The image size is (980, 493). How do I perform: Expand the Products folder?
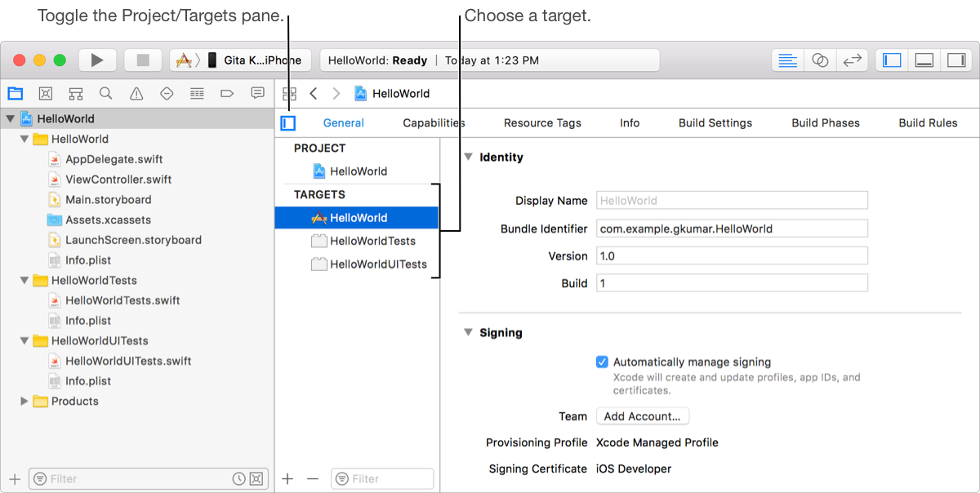click(x=24, y=401)
